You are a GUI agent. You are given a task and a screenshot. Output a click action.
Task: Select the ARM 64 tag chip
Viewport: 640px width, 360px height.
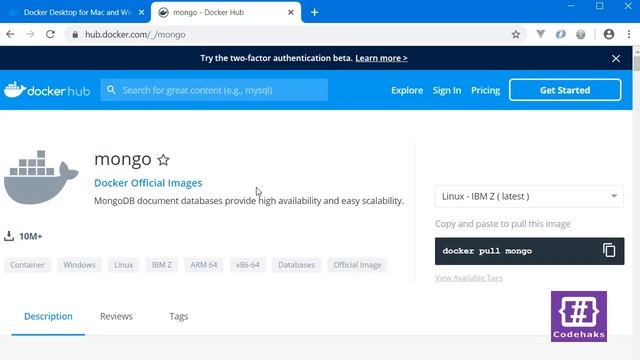(x=204, y=265)
